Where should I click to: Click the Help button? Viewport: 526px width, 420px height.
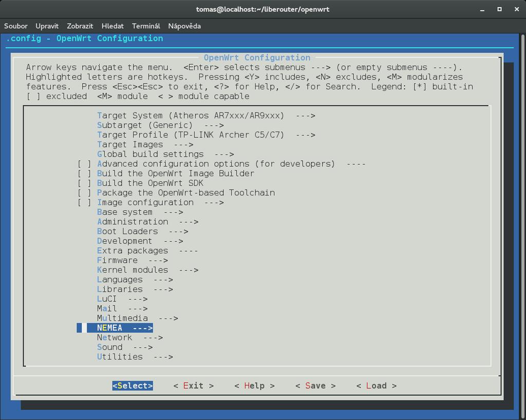pos(255,386)
